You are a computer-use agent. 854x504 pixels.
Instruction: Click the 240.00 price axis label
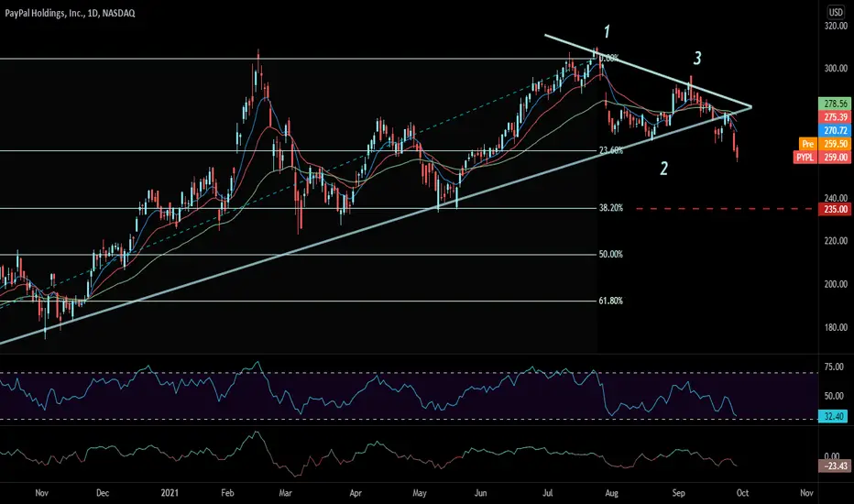coord(836,198)
